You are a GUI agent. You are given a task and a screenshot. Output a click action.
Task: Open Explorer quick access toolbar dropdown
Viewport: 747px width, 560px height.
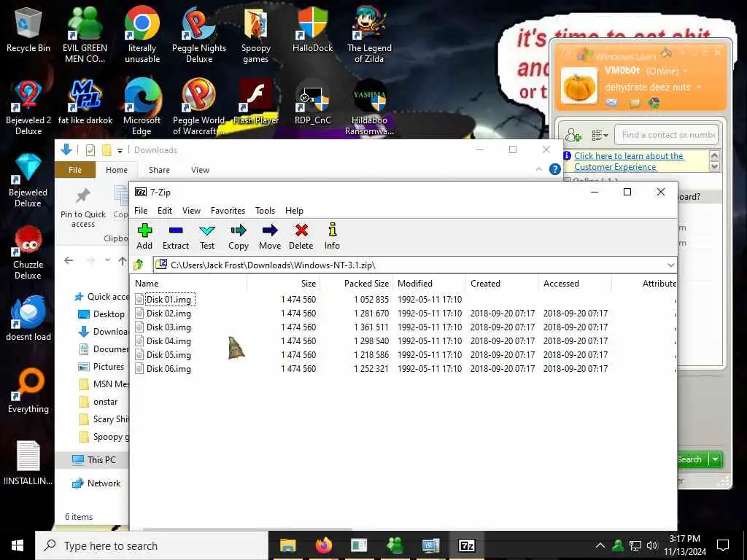120,150
